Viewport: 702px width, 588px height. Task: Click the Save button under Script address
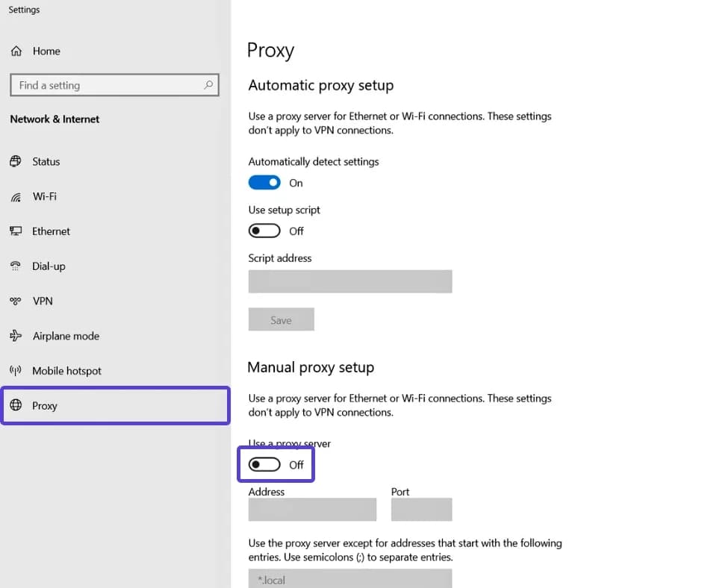pos(281,319)
